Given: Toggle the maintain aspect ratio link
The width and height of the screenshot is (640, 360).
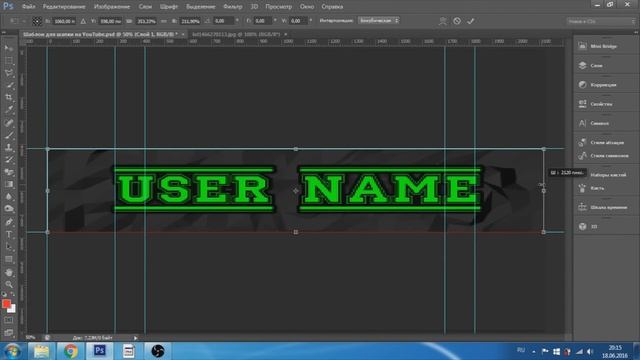Looking at the screenshot, I should [164, 21].
